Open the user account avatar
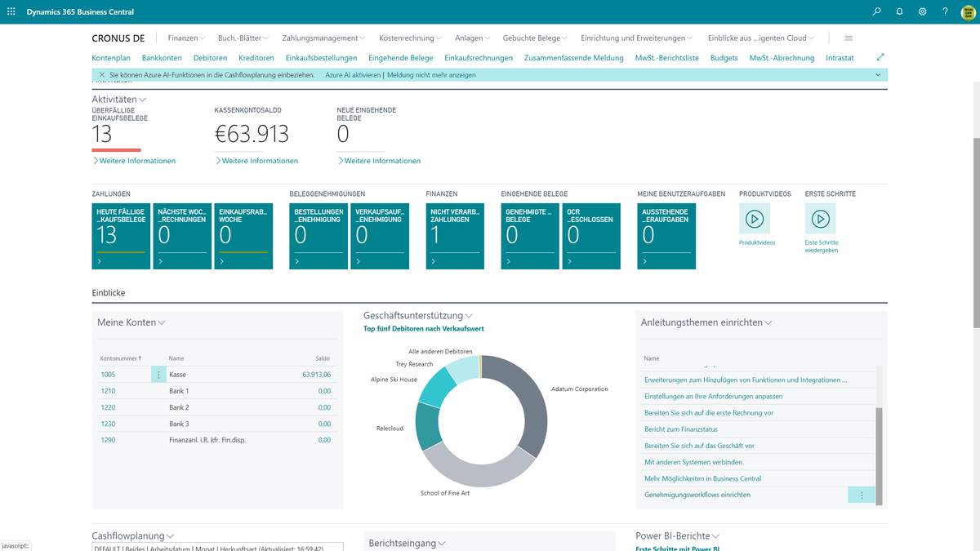The height and width of the screenshot is (551, 980). 968,12
